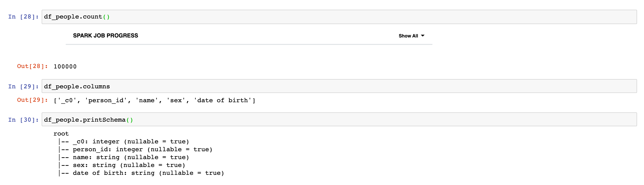Image resolution: width=644 pixels, height=185 pixels.
Task: Click the Out[28] output prompt
Action: click(x=32, y=66)
